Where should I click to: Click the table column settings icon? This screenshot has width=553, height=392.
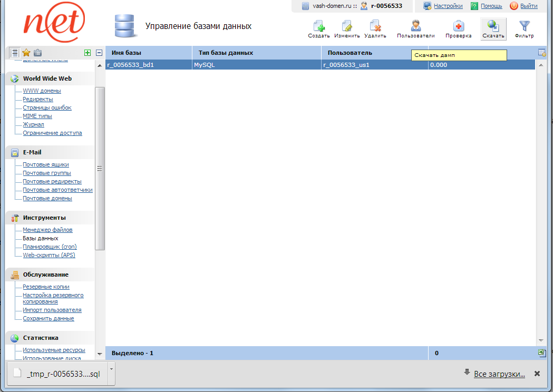(x=541, y=53)
